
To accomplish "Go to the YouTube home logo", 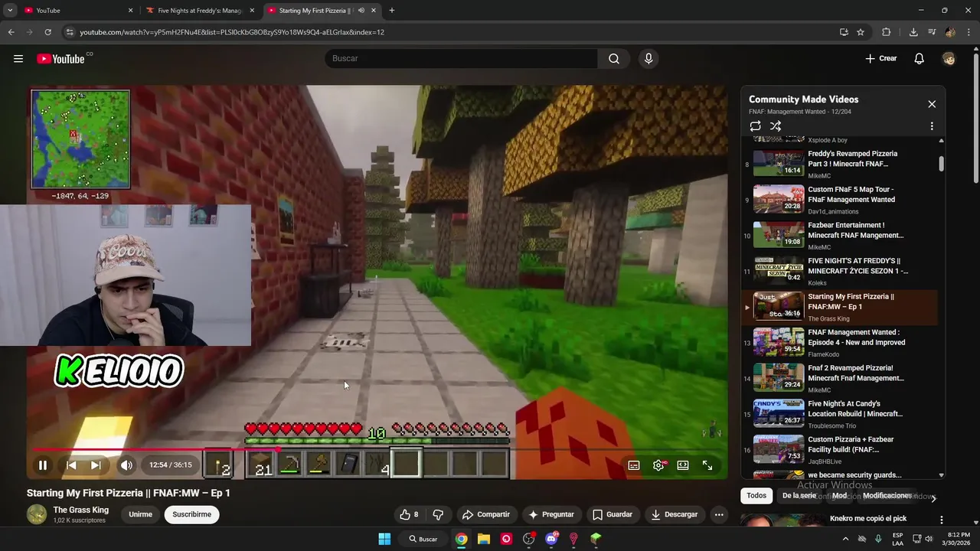I will [x=61, y=58].
